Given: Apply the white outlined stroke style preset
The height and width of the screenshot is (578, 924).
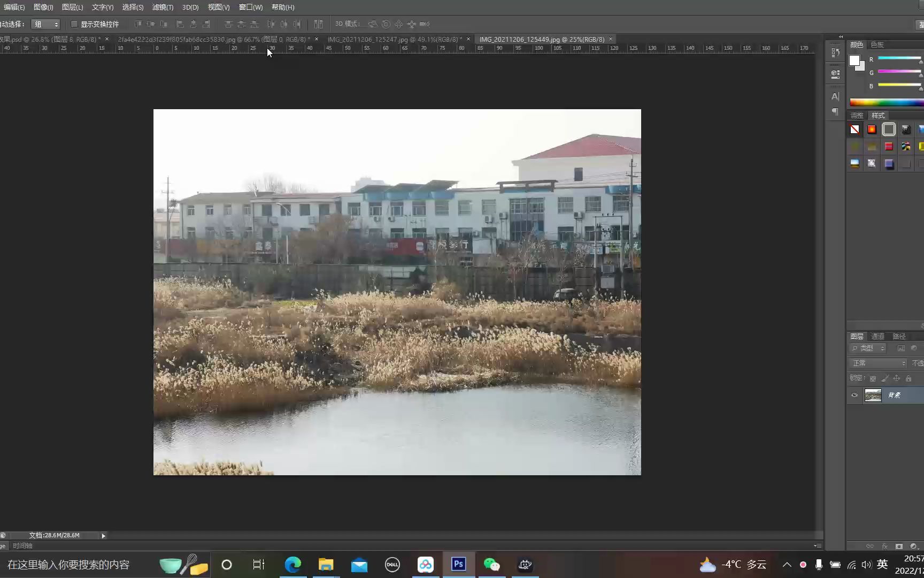Looking at the screenshot, I should 889,130.
